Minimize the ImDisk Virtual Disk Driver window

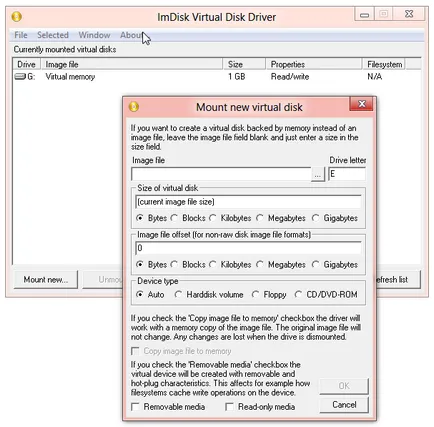pos(364,14)
